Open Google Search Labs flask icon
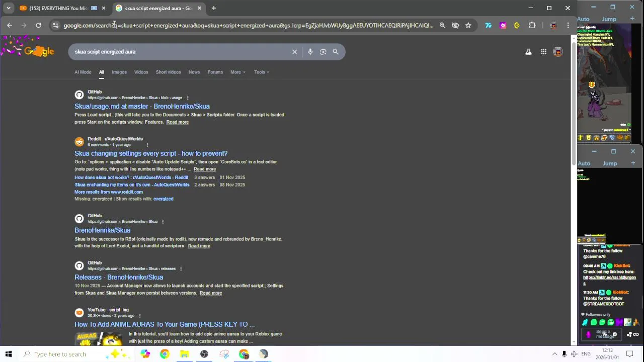Viewport: 644px width, 362px height. pos(528,52)
